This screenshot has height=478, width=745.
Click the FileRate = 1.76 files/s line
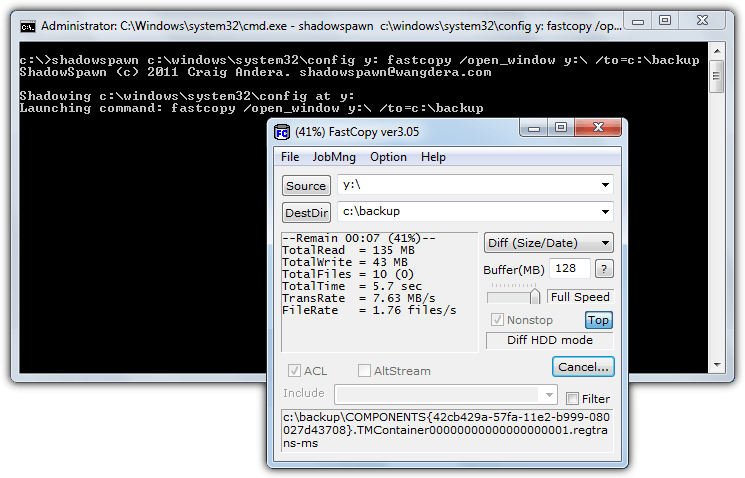click(369, 310)
